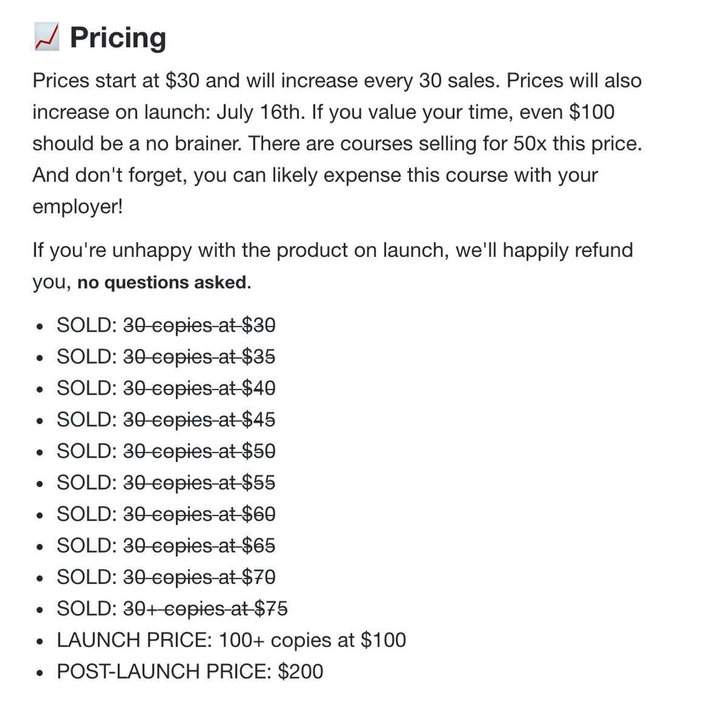Click the word 'employer!' ending the first paragraph
The image size is (728, 728).
click(x=77, y=207)
